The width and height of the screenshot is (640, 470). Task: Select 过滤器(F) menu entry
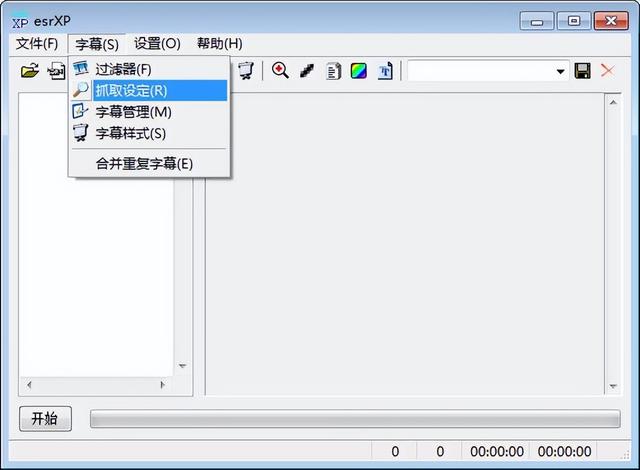tap(149, 69)
